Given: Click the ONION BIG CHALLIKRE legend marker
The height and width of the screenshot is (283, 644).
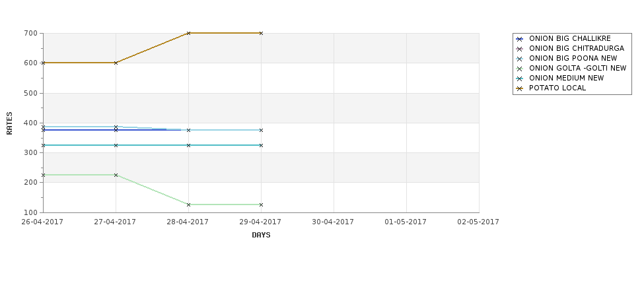Looking at the screenshot, I should click(520, 39).
